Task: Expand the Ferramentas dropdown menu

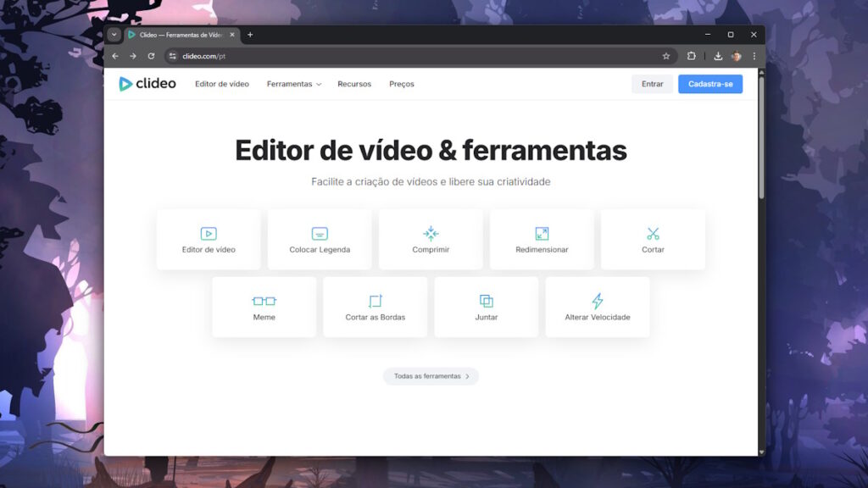Action: click(294, 84)
